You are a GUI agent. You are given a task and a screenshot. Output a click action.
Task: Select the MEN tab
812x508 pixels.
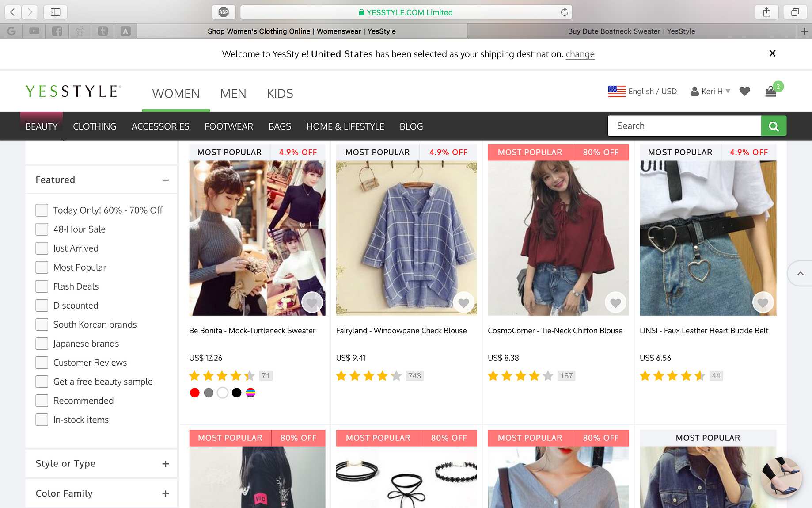(233, 93)
